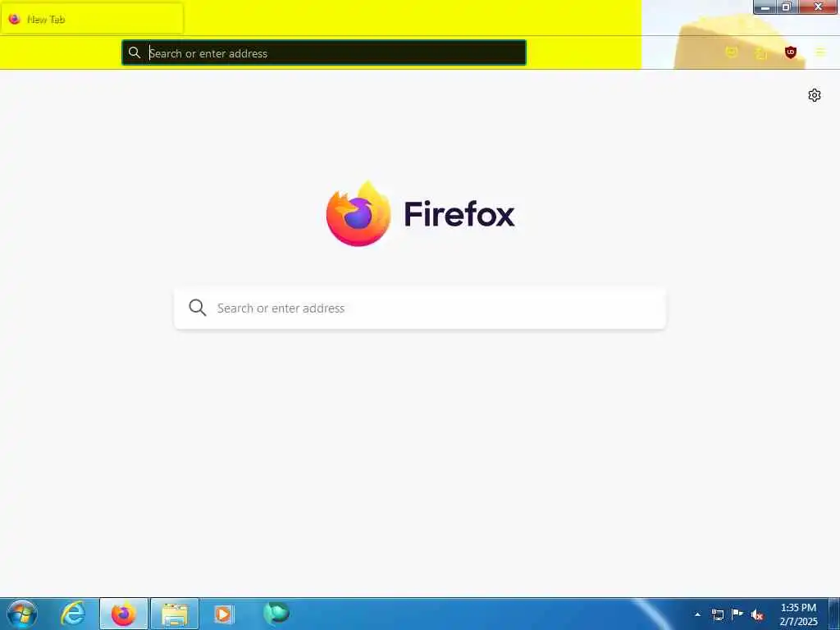The height and width of the screenshot is (630, 840).
Task: Open Windows Explorer from the taskbar
Action: [175, 614]
